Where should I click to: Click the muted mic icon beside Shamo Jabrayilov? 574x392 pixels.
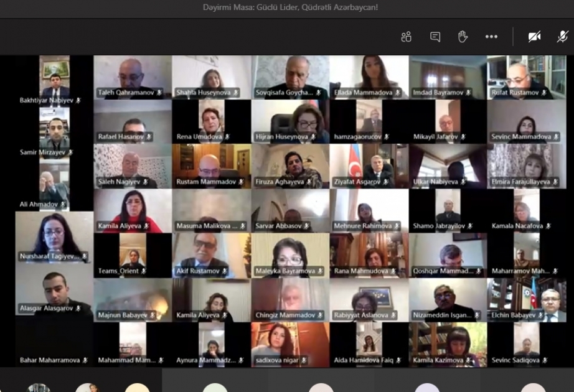pos(470,226)
